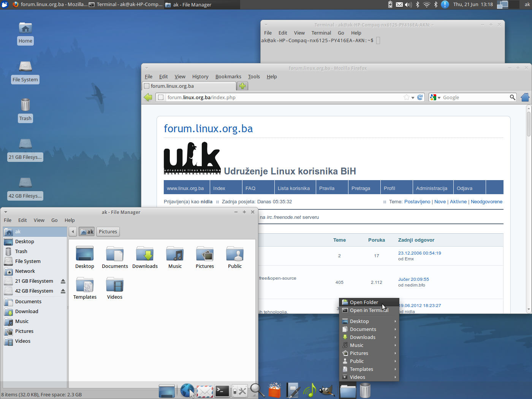532x399 pixels.
Task: Open the Xfce applications menu mouse icon
Action: click(x=5, y=5)
